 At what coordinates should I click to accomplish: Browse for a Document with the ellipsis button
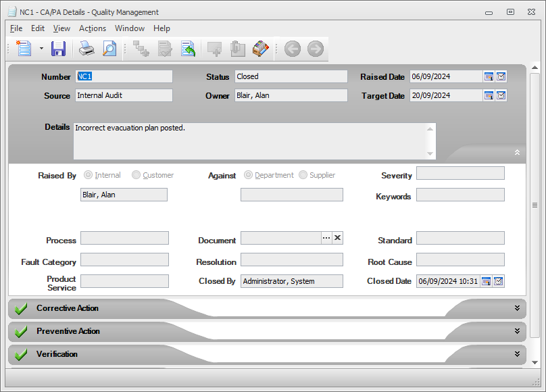326,238
